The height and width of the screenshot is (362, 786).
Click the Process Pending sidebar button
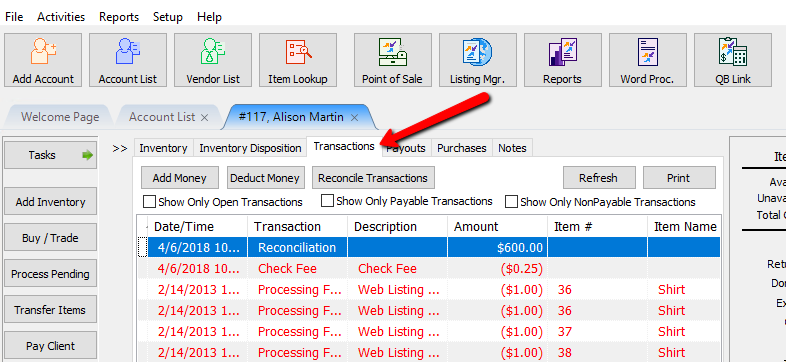click(x=50, y=274)
